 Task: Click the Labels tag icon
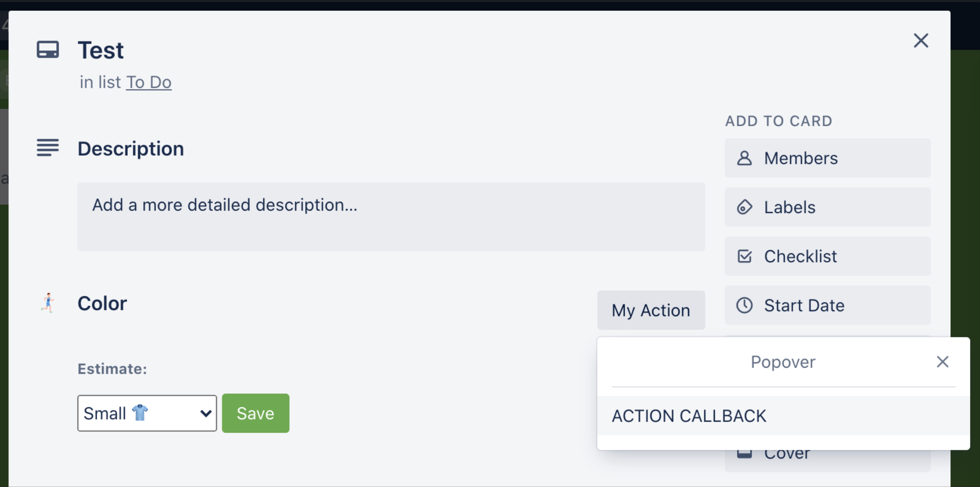[744, 207]
